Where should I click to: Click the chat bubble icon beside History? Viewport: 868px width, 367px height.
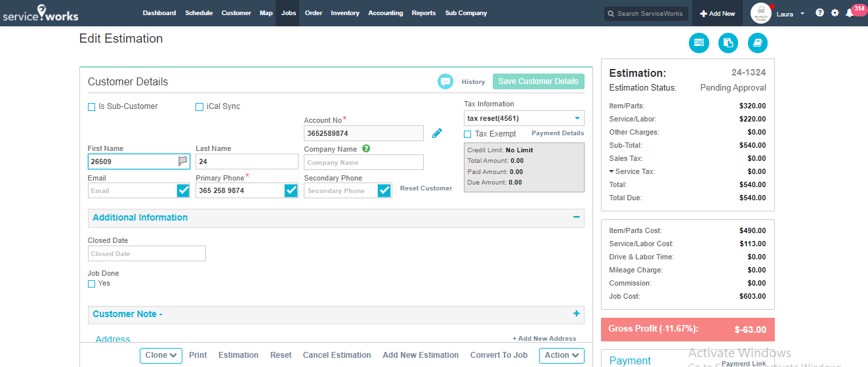pos(445,81)
